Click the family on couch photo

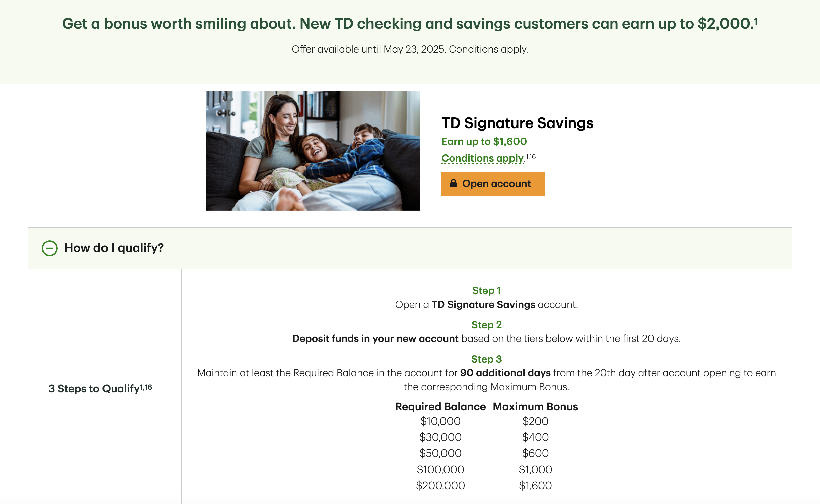313,151
